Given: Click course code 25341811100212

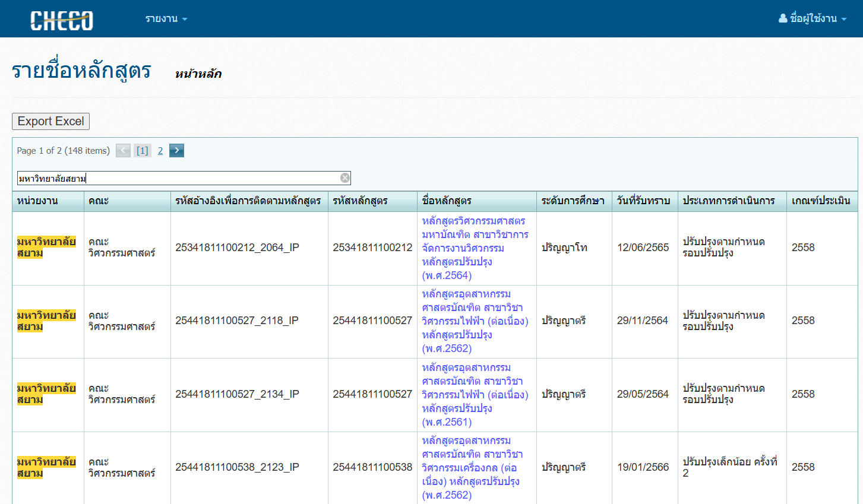Looking at the screenshot, I should (x=372, y=248).
